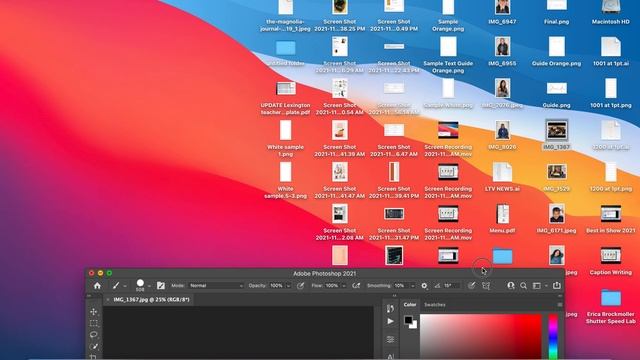Image resolution: width=640 pixels, height=360 pixels.
Task: Open the blending Mode dropdown set to Normal
Action: point(216,286)
